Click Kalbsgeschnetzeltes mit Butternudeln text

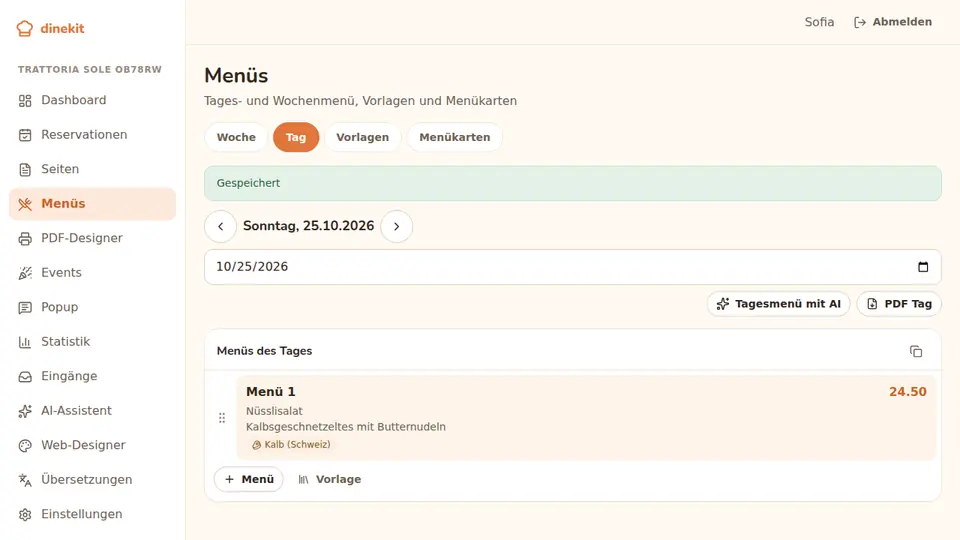(346, 427)
